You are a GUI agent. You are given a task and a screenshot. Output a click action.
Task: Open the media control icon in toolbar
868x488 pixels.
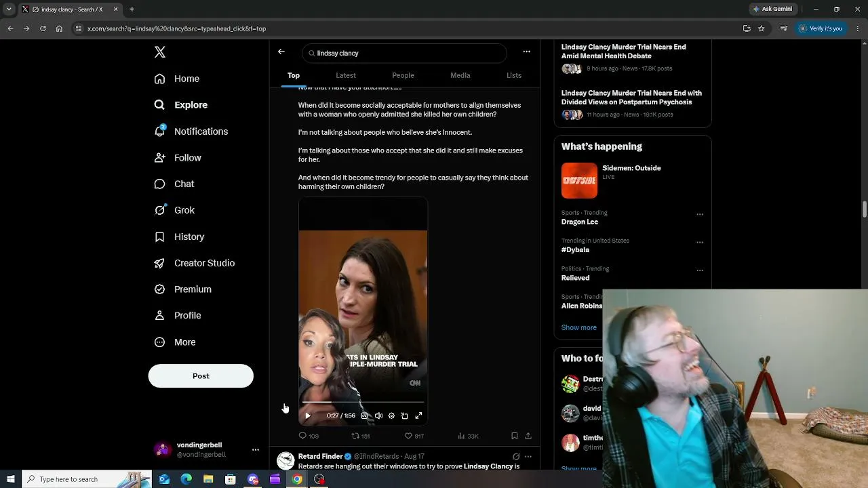pyautogui.click(x=784, y=28)
